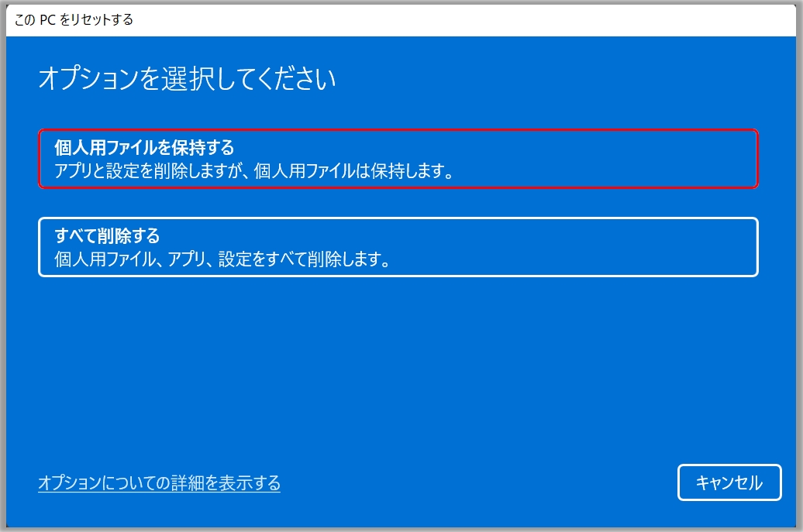Click the bold 個人用ファイルを保持する title text
The height and width of the screenshot is (532, 803).
(144, 147)
